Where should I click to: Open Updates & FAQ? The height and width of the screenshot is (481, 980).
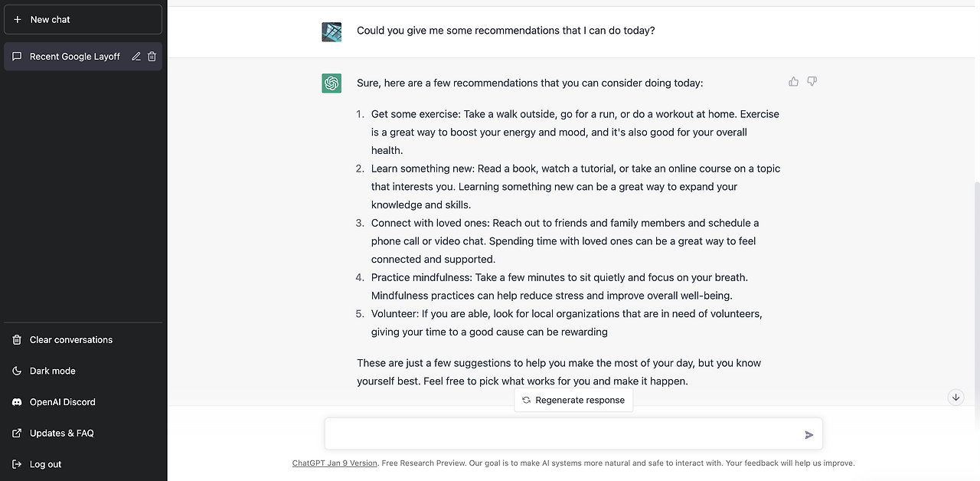[x=61, y=434]
